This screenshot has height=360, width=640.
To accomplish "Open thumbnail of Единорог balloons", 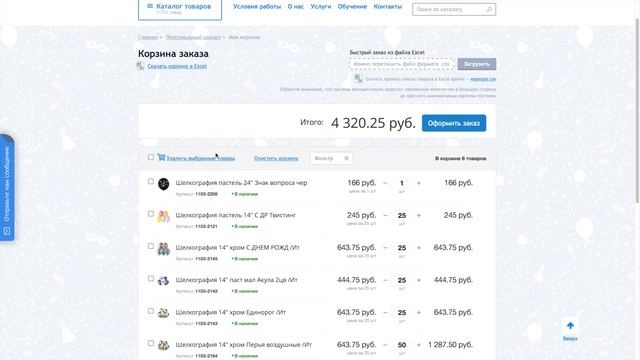I will 164,313.
